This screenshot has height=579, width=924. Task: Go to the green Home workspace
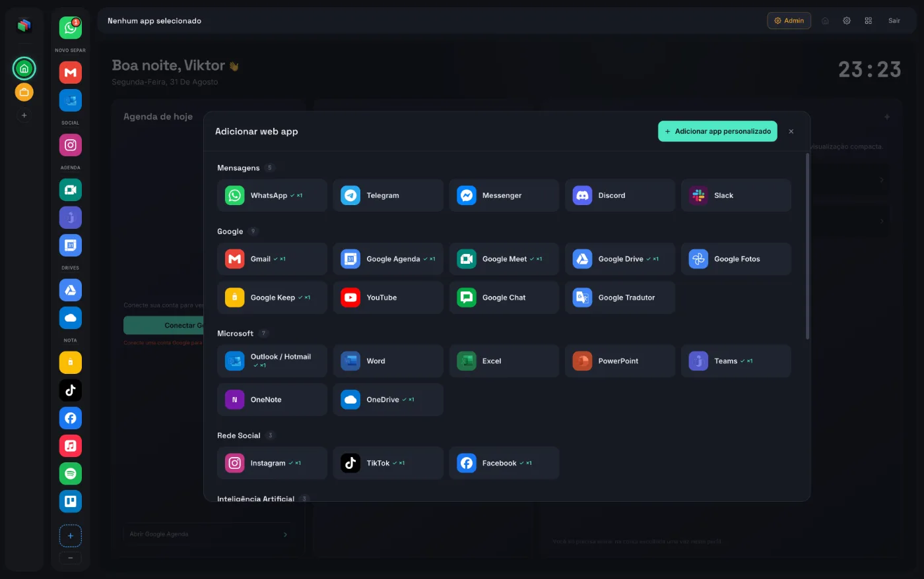point(24,69)
